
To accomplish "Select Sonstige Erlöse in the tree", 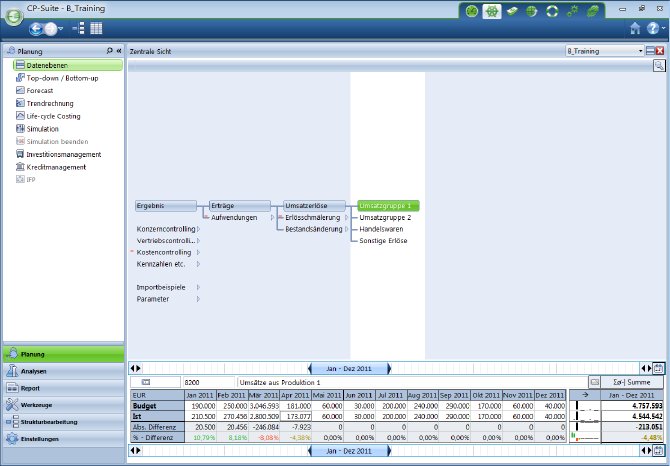I will (383, 240).
